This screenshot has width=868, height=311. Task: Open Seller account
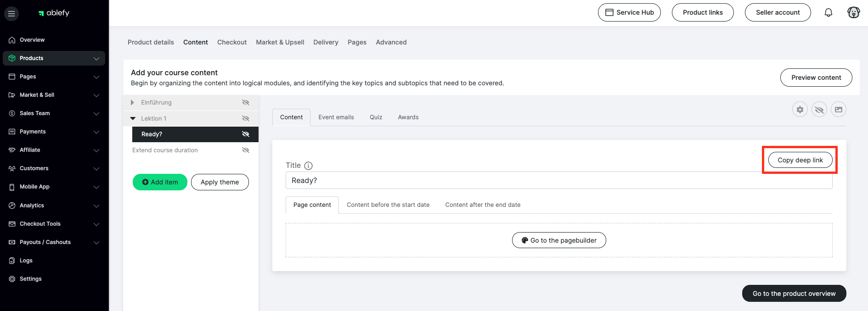click(778, 12)
